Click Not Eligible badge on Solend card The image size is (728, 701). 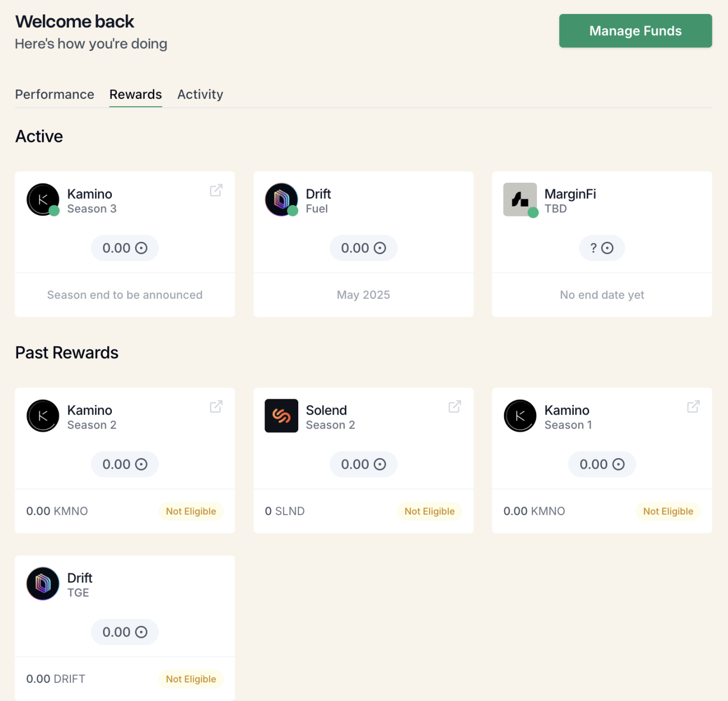pyautogui.click(x=429, y=512)
